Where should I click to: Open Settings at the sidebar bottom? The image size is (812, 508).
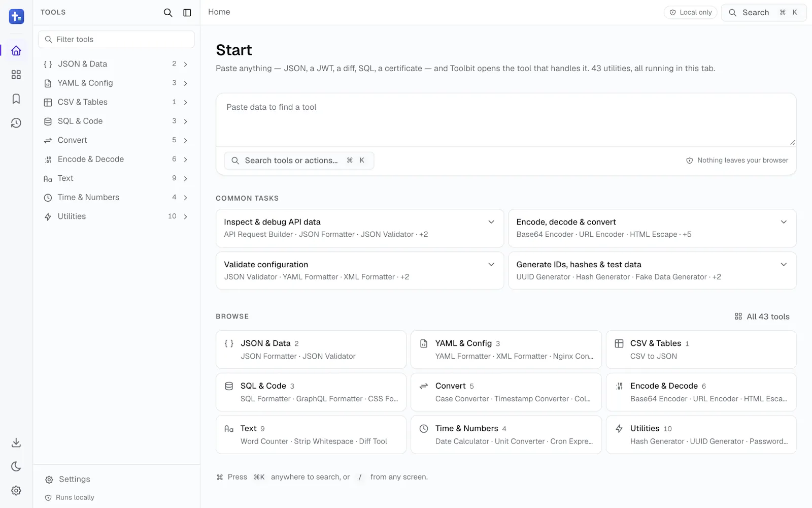coord(116,479)
